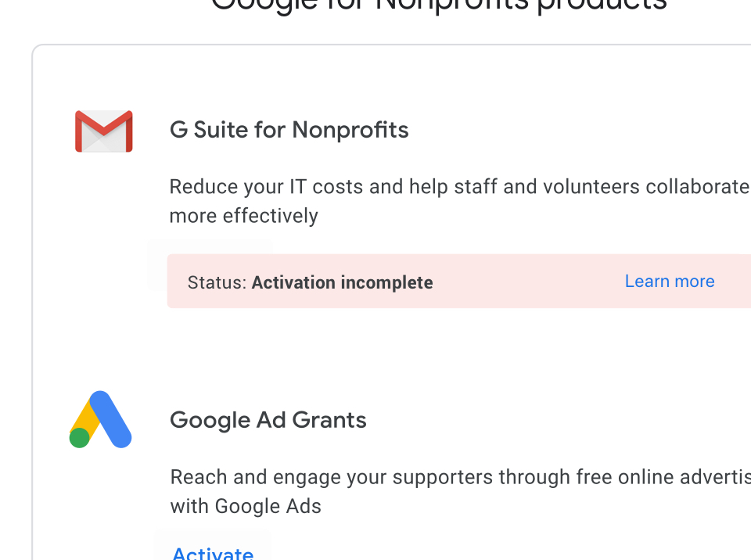Image resolution: width=751 pixels, height=560 pixels.
Task: Click the 'Reduce your IT costs' description line
Action: (x=458, y=187)
